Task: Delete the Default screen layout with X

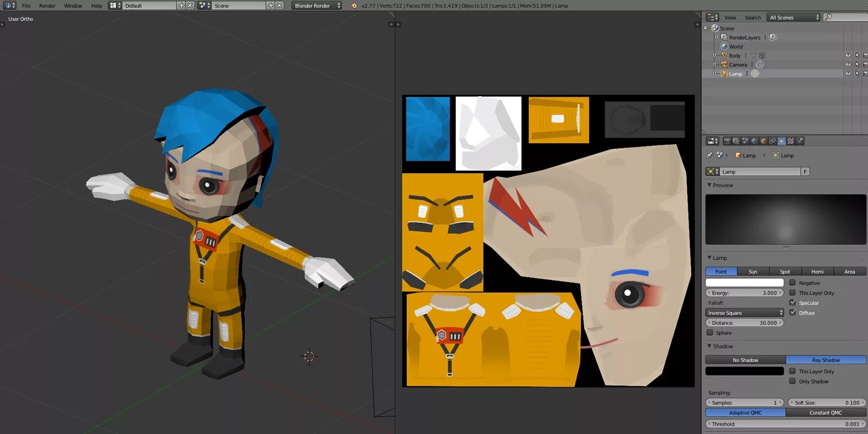Action: (x=190, y=5)
